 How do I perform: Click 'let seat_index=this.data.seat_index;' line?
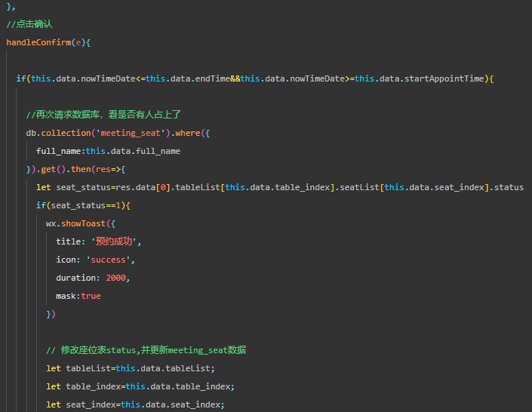135,404
